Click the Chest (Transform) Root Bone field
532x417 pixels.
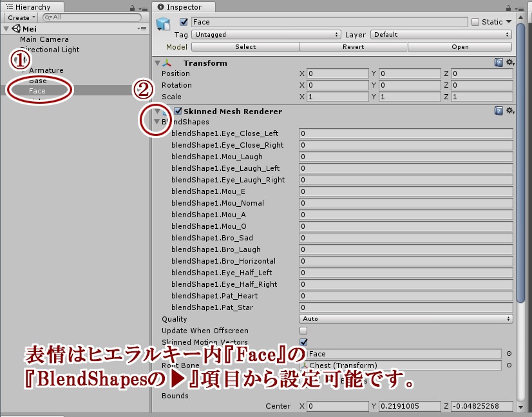[x=400, y=365]
